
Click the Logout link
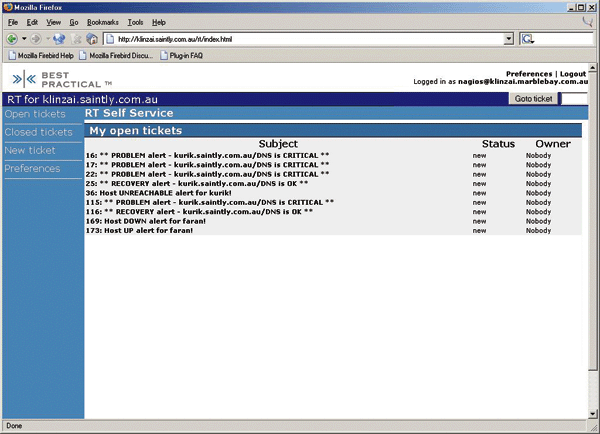(572, 74)
